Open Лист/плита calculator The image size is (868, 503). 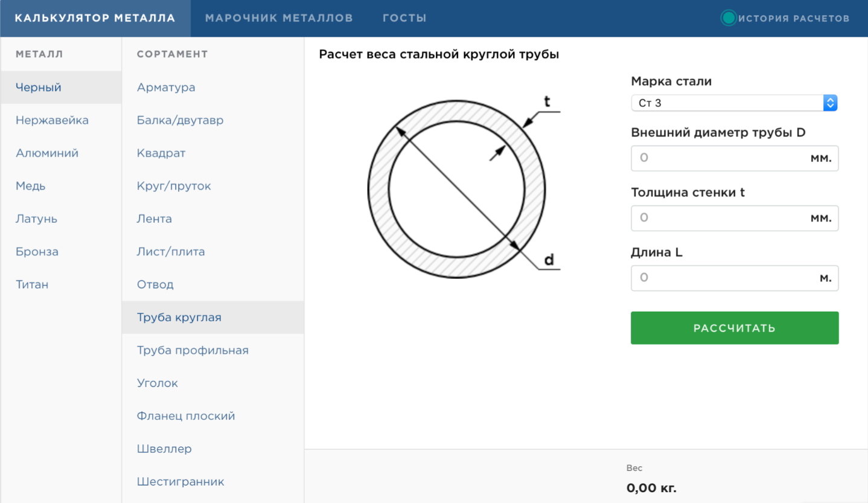171,252
